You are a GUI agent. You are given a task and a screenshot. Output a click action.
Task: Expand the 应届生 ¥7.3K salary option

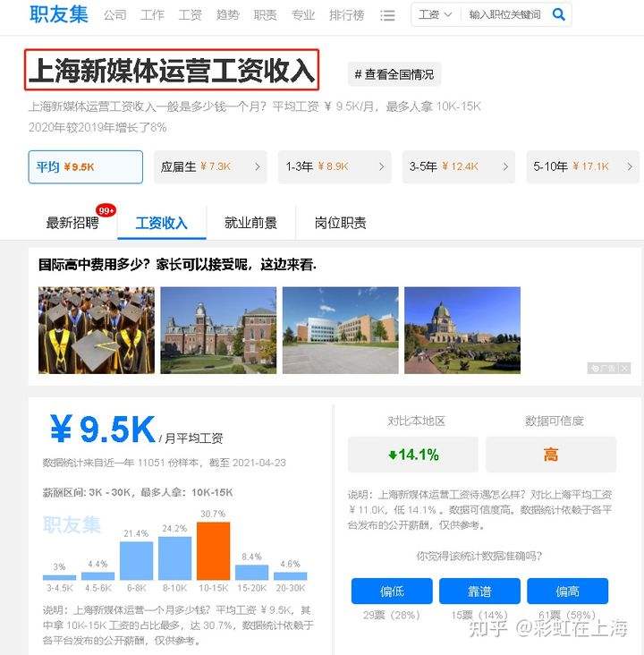(x=210, y=166)
